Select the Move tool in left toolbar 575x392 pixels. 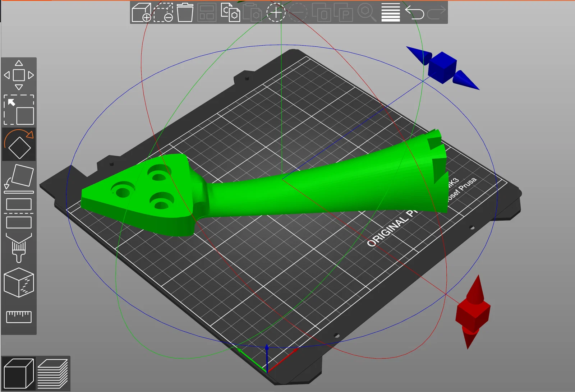click(19, 75)
